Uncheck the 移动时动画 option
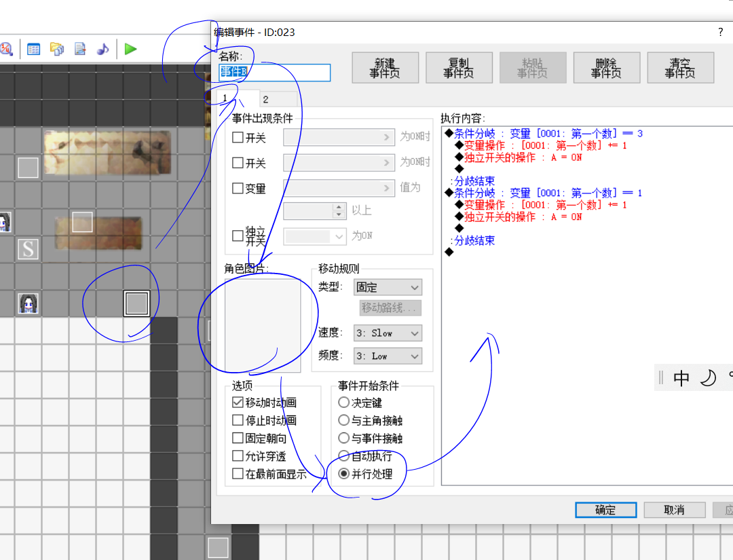 (x=238, y=402)
